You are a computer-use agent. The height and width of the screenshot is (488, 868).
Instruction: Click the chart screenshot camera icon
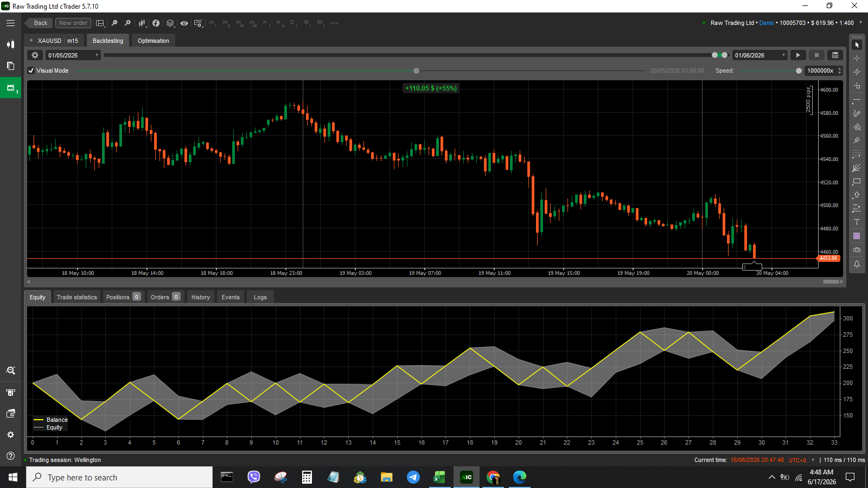[857, 250]
